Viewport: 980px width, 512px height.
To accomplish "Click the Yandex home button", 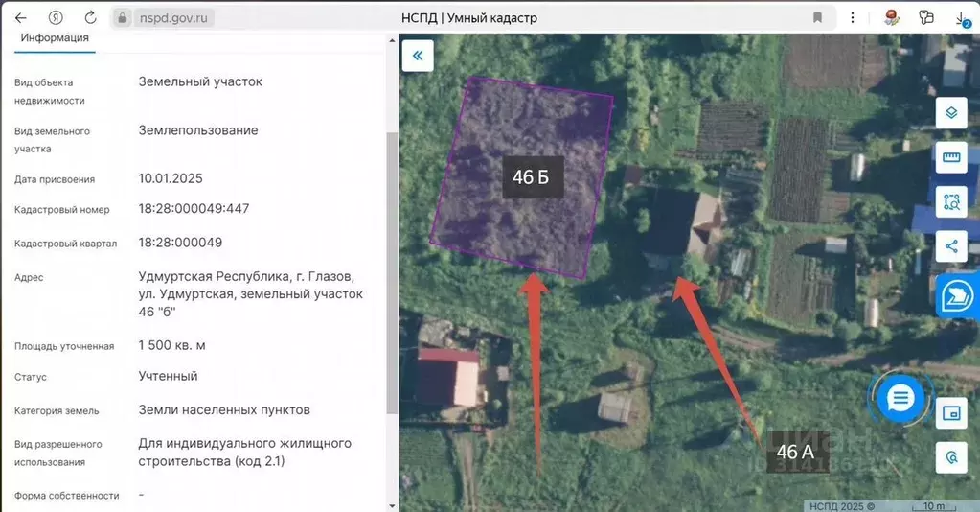I will pyautogui.click(x=56, y=17).
